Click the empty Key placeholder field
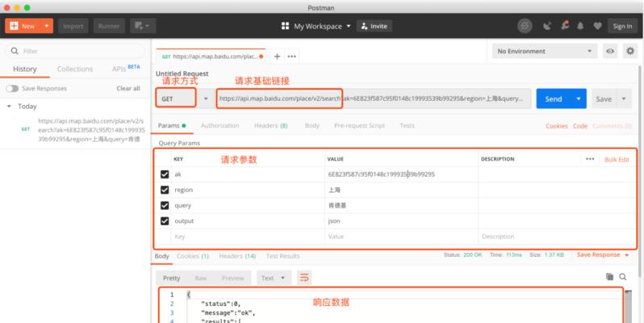 [x=248, y=237]
